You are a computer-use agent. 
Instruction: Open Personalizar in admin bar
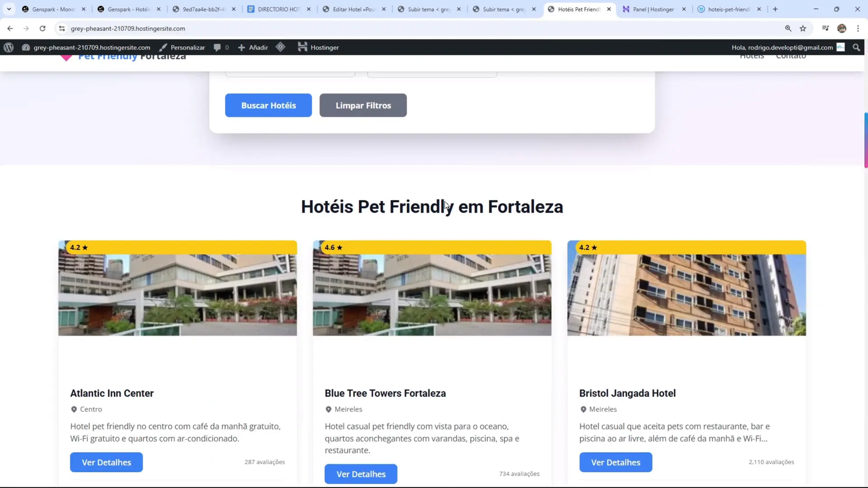182,47
